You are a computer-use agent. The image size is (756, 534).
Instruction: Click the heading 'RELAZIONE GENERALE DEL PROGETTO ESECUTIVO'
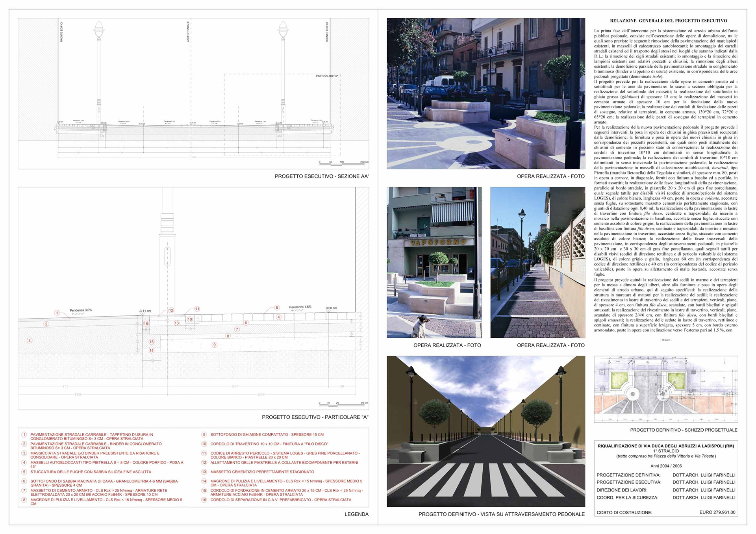(x=668, y=21)
